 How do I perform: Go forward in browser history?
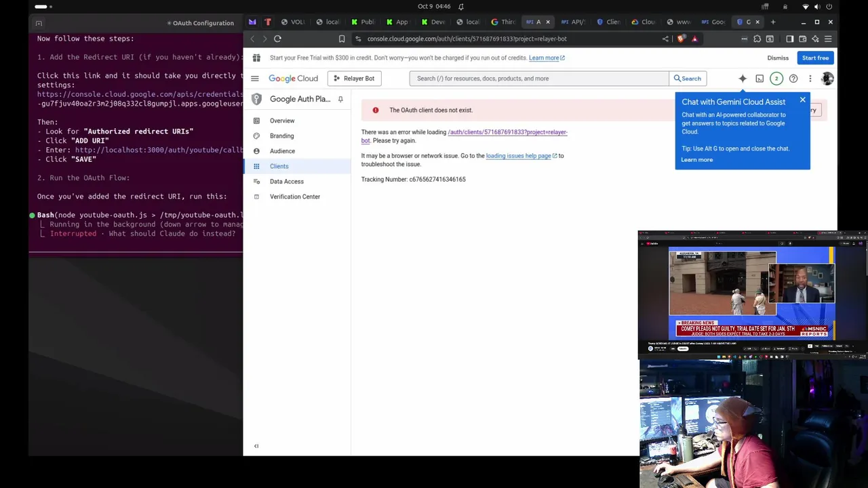pos(264,39)
